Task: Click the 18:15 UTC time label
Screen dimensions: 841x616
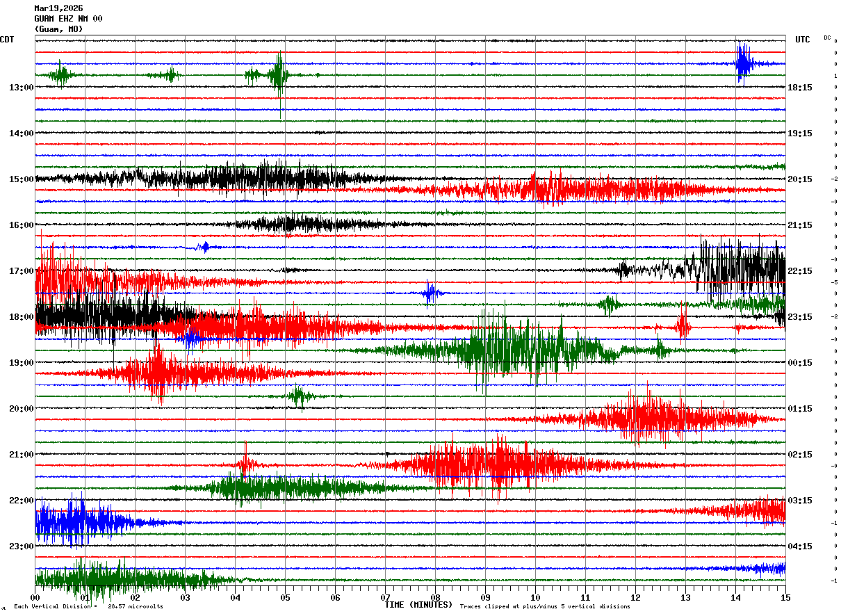Action: (x=800, y=88)
